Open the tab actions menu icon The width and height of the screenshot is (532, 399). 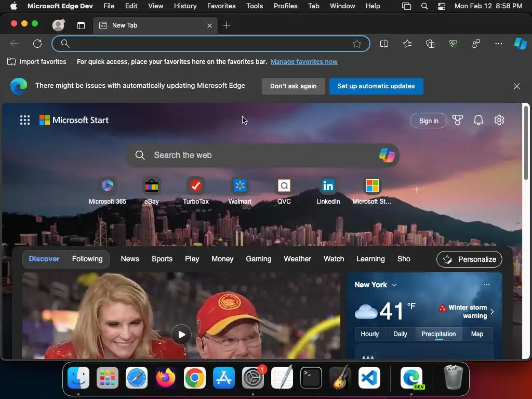coord(81,25)
